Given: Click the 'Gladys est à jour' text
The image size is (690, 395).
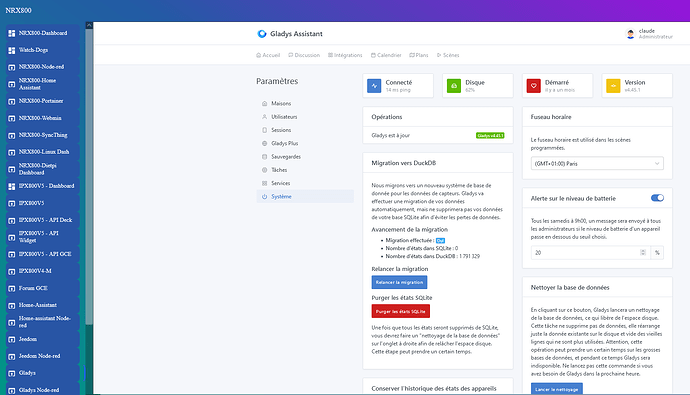Looking at the screenshot, I should pos(390,135).
